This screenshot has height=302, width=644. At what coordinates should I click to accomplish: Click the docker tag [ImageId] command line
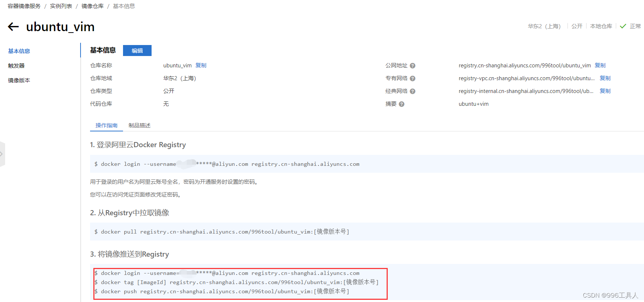[x=237, y=282]
